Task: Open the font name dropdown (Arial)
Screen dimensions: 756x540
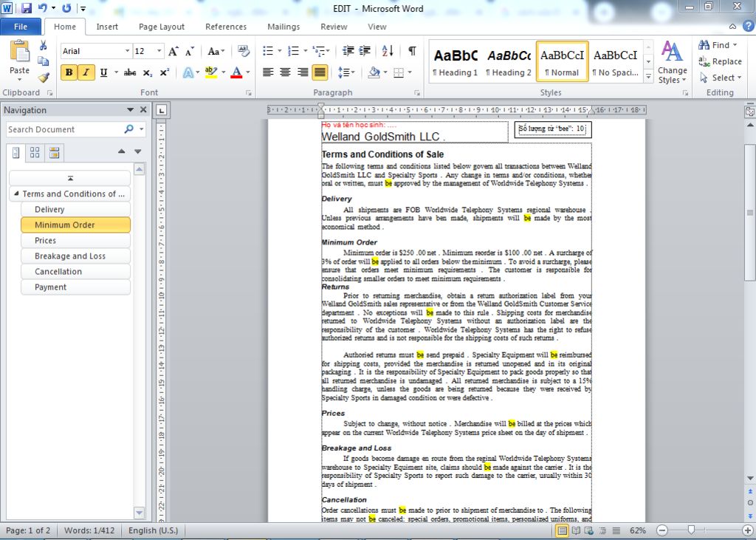Action: (127, 51)
